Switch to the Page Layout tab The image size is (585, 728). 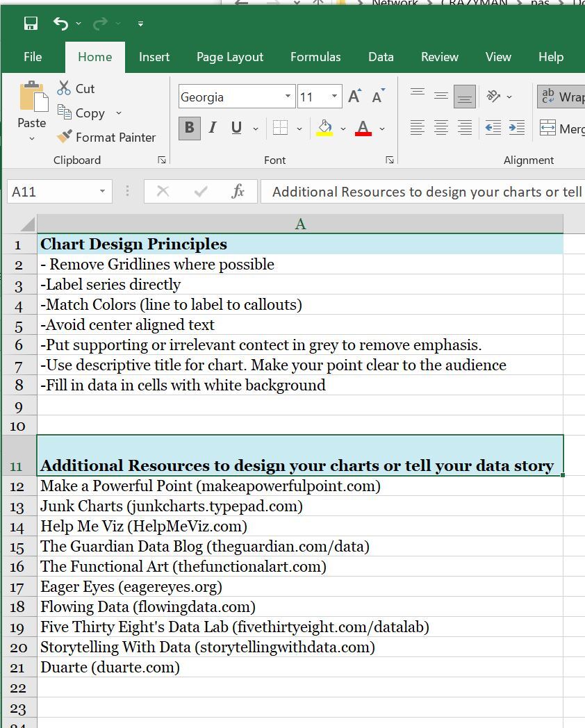coord(230,57)
